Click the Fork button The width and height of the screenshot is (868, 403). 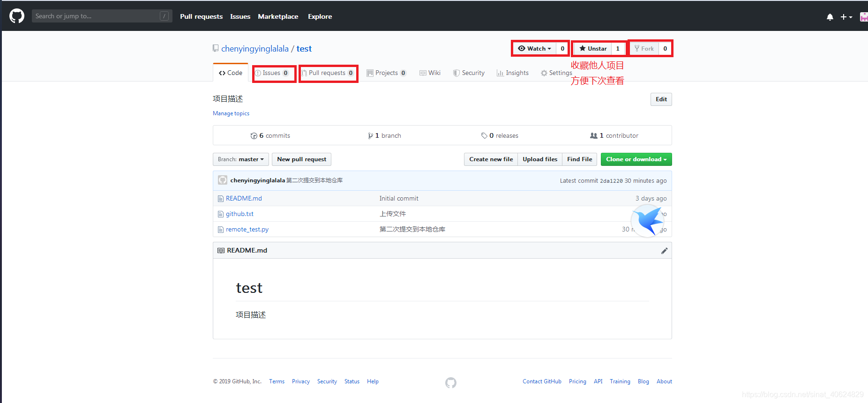point(644,48)
